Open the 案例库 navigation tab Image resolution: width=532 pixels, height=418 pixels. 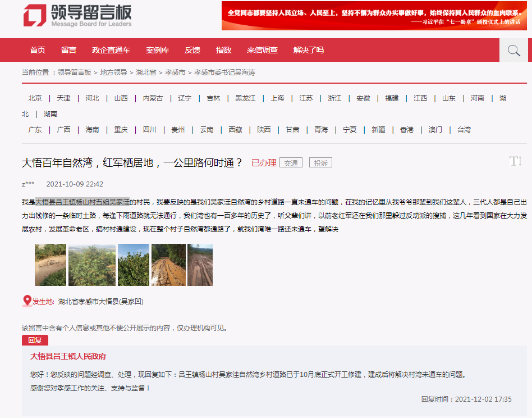pos(157,50)
